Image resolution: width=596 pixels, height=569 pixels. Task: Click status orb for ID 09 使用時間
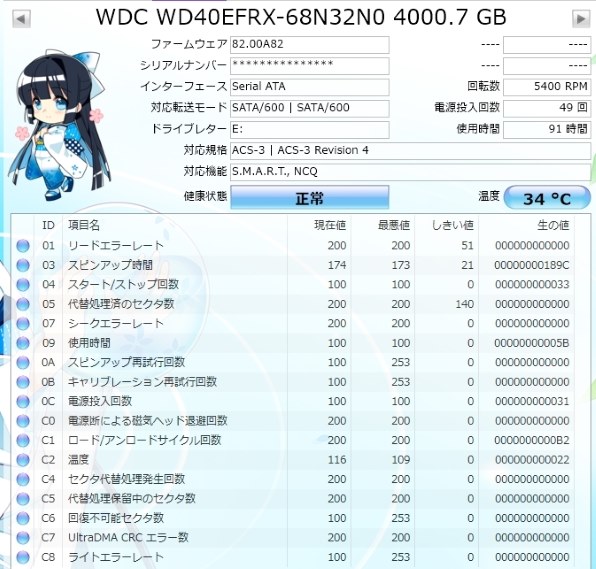point(23,343)
